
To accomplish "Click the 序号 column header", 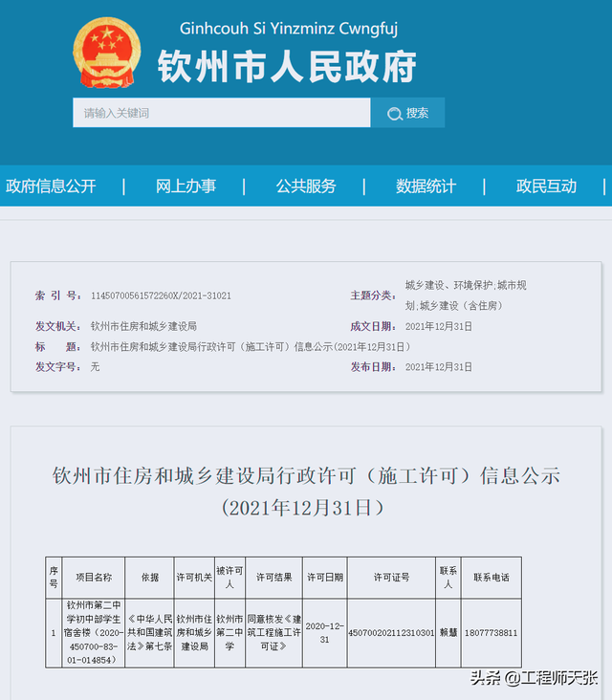I will pos(54,578).
